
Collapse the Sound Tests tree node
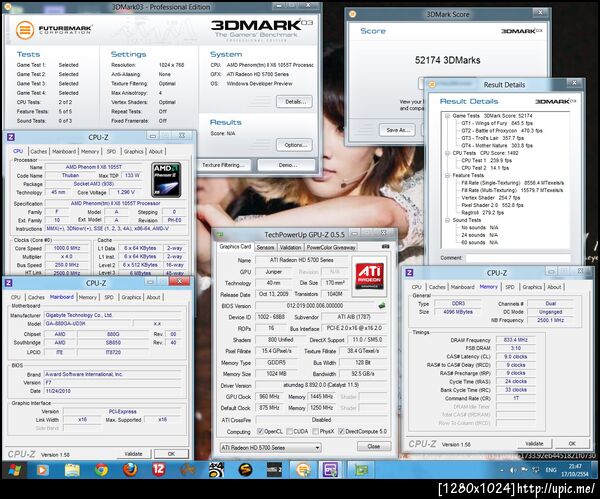tap(447, 220)
